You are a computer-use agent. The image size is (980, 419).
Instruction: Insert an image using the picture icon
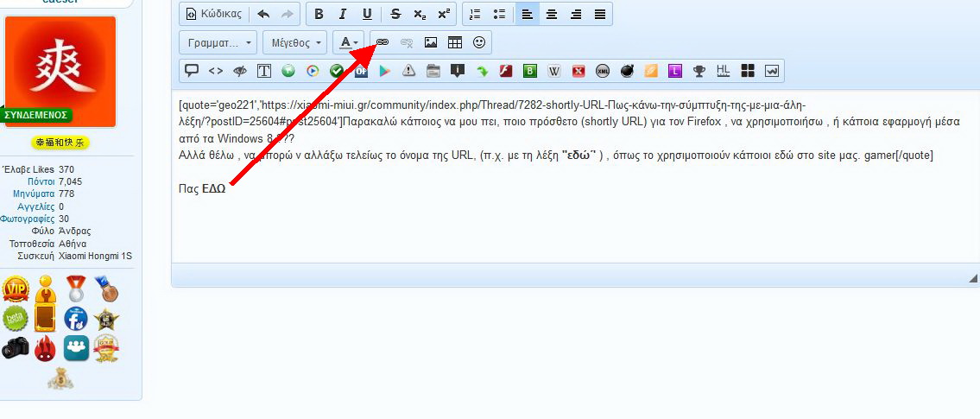pyautogui.click(x=431, y=42)
